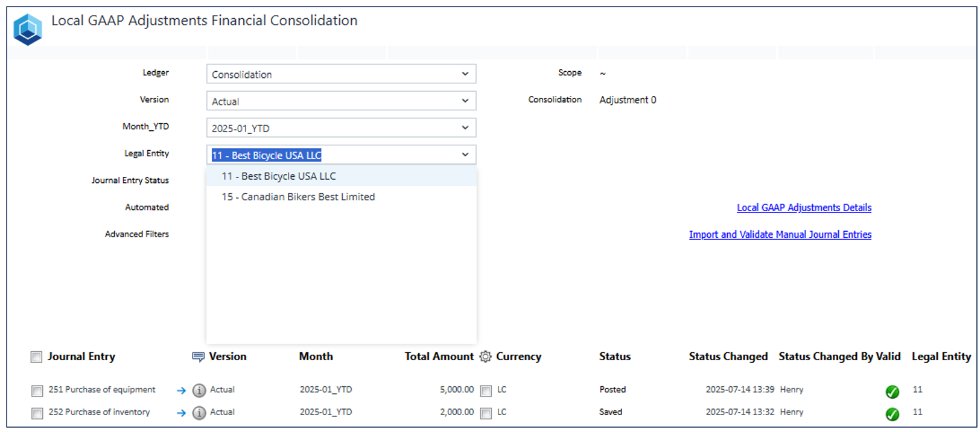
Task: Click the blue hexagon app logo
Action: [x=28, y=30]
